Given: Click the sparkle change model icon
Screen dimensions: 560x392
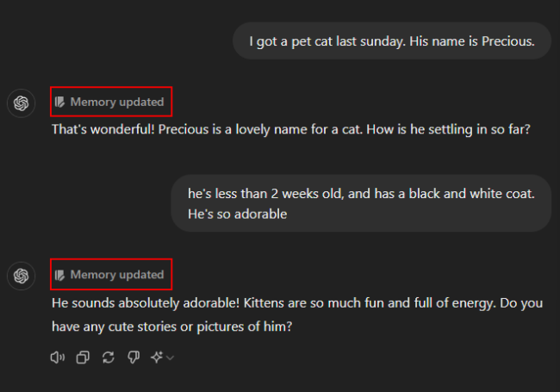Looking at the screenshot, I should tap(157, 358).
